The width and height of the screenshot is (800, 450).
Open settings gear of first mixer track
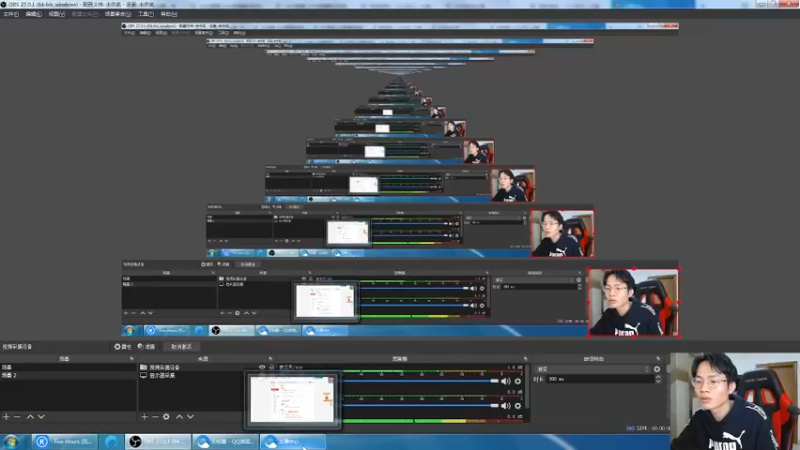click(518, 381)
